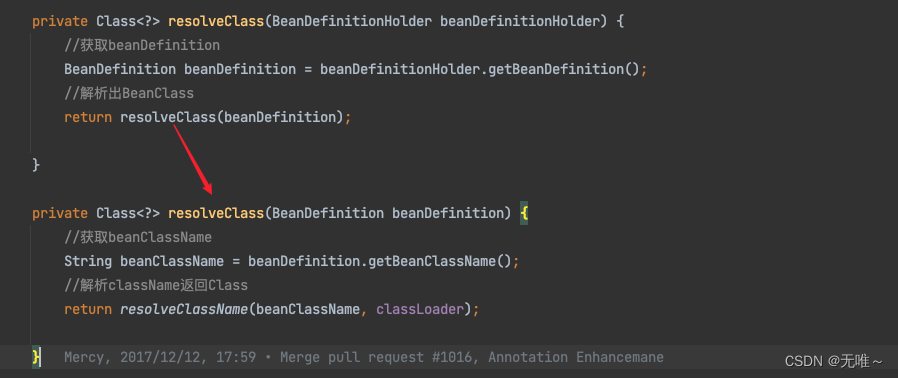Screen dimensions: 898x378
Task: Click the BeanDefinitionHolder parameter type
Action: [352, 21]
